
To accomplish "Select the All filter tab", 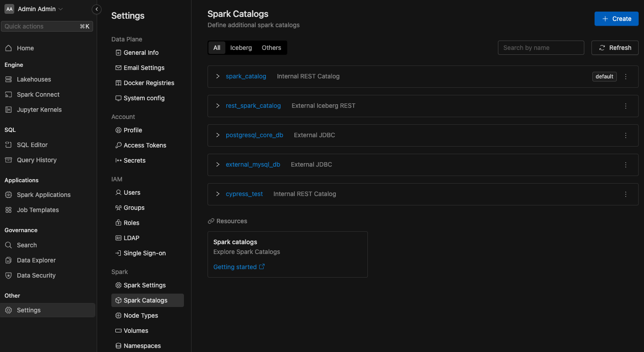I will pos(217,48).
